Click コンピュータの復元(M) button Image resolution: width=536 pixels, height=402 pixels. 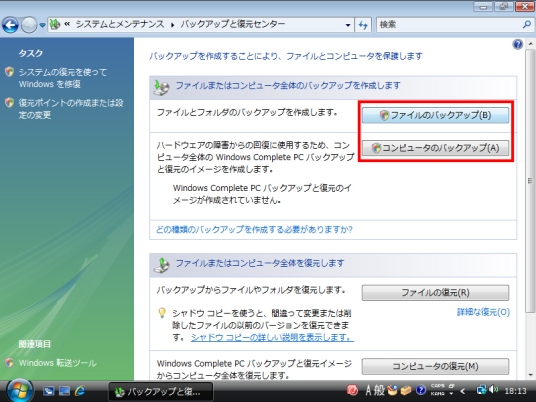435,366
